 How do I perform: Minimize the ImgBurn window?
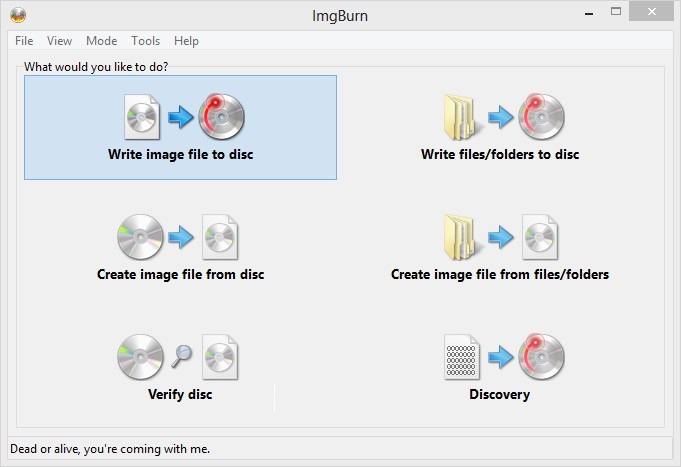tap(589, 12)
